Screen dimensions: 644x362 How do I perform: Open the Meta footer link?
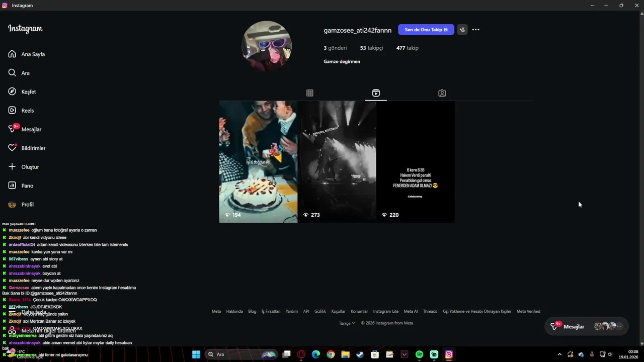[x=216, y=311]
